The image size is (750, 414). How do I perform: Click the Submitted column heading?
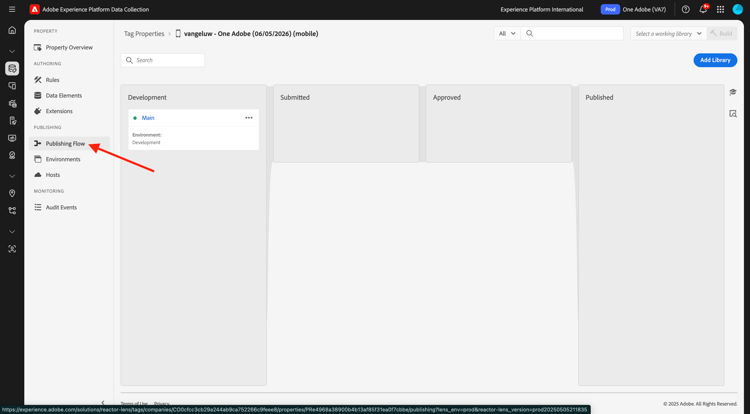coord(295,97)
